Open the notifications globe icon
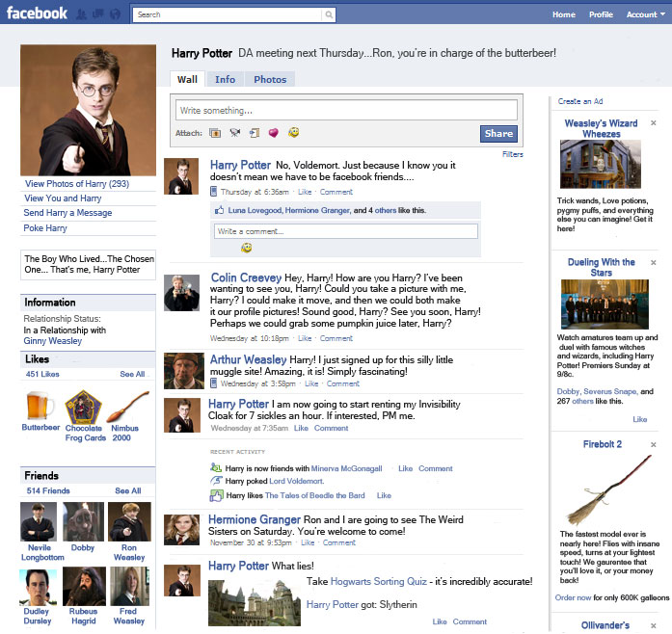This screenshot has width=672, height=634. 115,14
